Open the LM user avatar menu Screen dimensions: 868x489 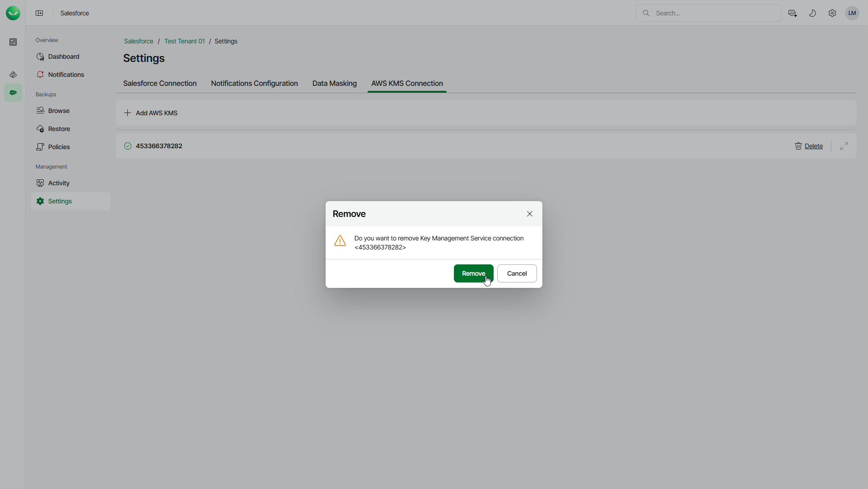click(852, 13)
